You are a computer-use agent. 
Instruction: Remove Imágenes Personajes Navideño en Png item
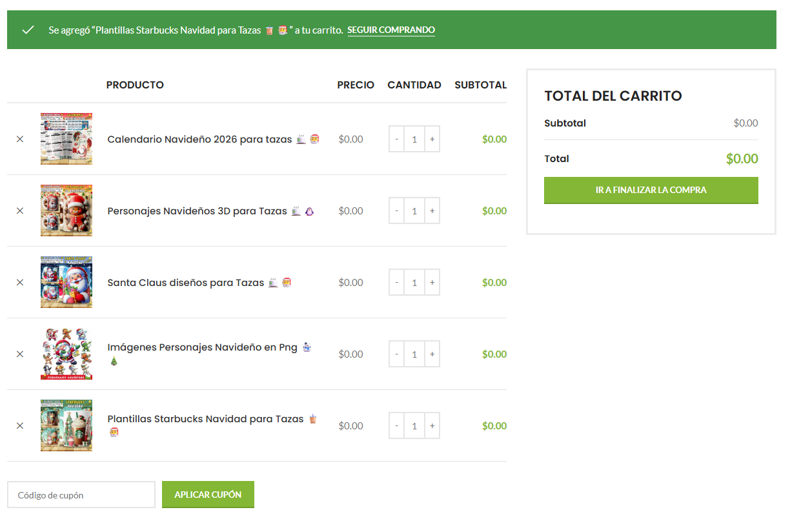20,354
